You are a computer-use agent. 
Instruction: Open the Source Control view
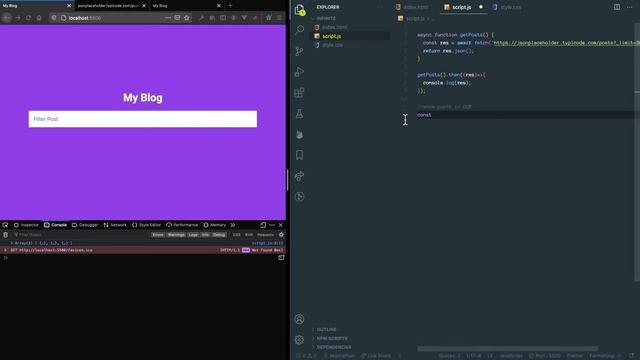pyautogui.click(x=300, y=51)
